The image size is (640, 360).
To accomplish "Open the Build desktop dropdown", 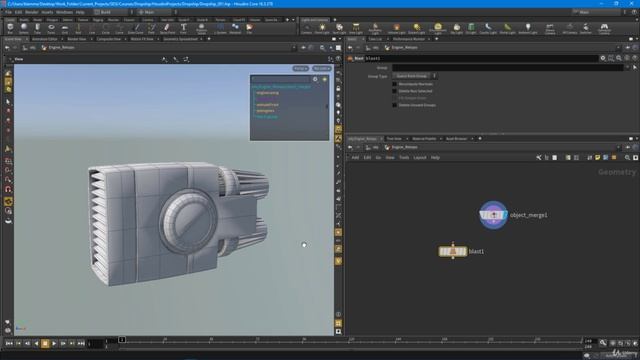I will click(x=113, y=12).
